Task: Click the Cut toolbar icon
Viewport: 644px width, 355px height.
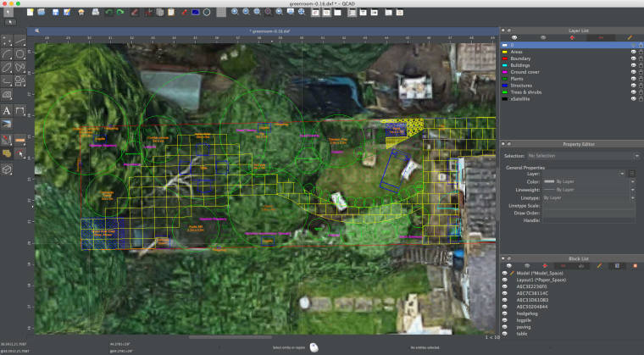Action: 148,13
